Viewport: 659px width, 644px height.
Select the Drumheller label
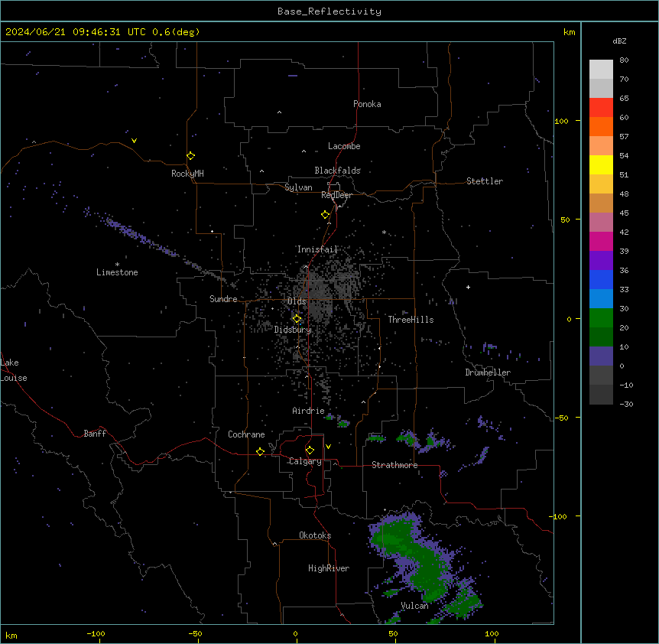point(488,372)
